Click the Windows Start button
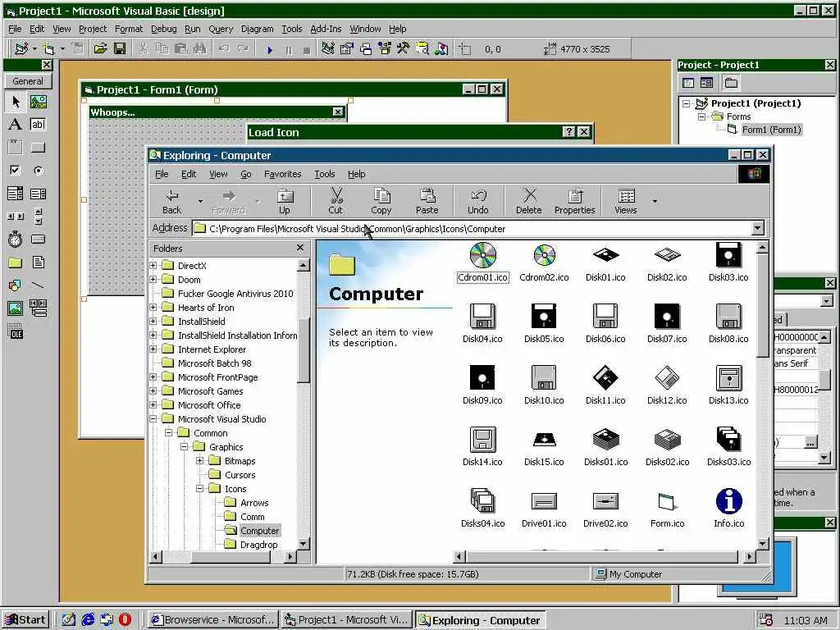840x630 pixels. coord(25,620)
